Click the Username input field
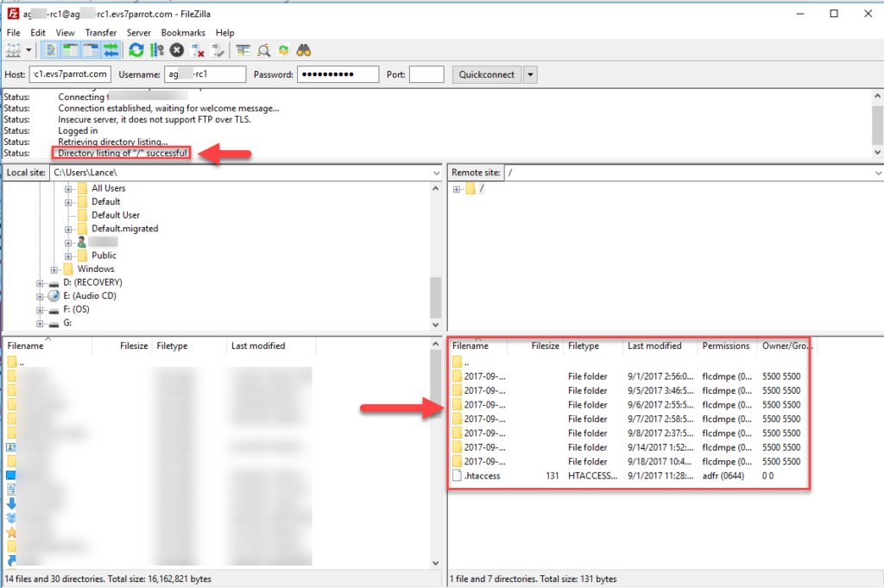The width and height of the screenshot is (884, 588). click(x=205, y=74)
